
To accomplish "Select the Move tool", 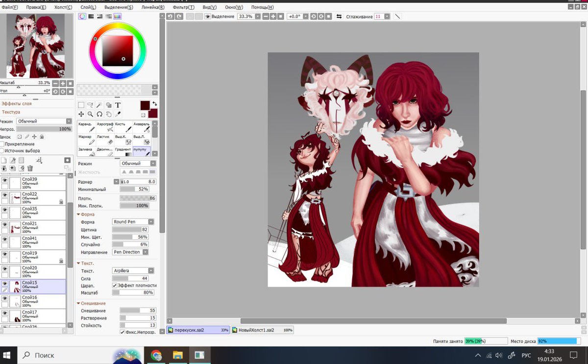I will (81, 114).
